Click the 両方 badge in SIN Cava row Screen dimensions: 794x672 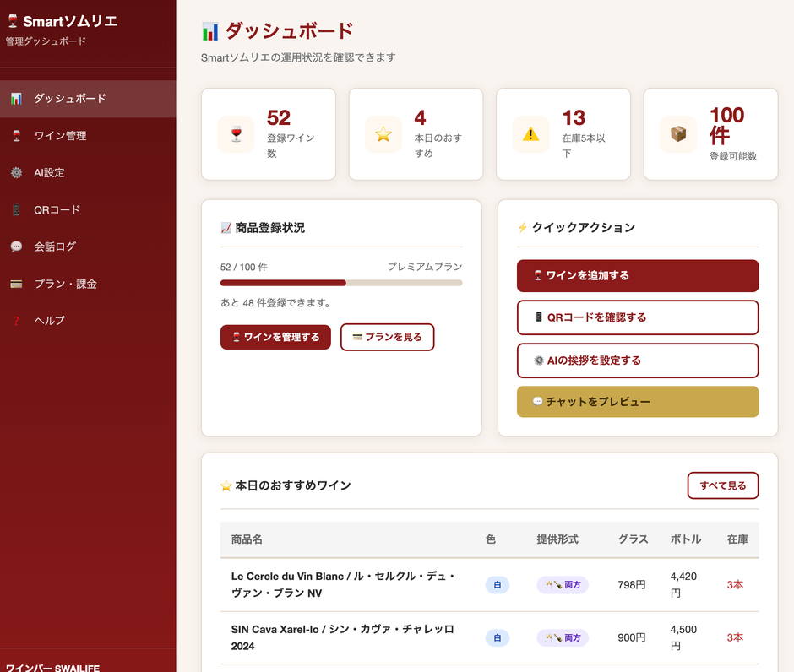pos(563,638)
